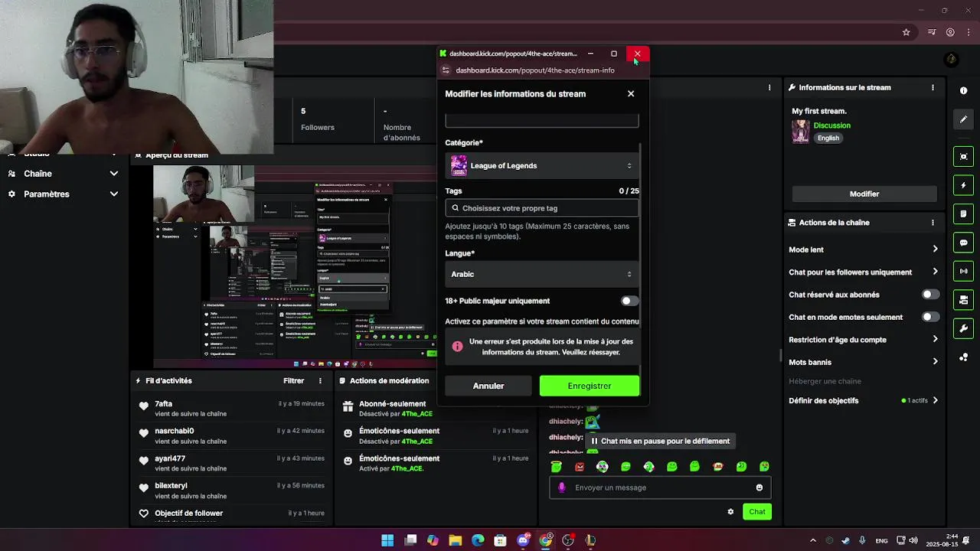The height and width of the screenshot is (551, 980).
Task: Click the ENG language indicator in the system tray
Action: (882, 540)
